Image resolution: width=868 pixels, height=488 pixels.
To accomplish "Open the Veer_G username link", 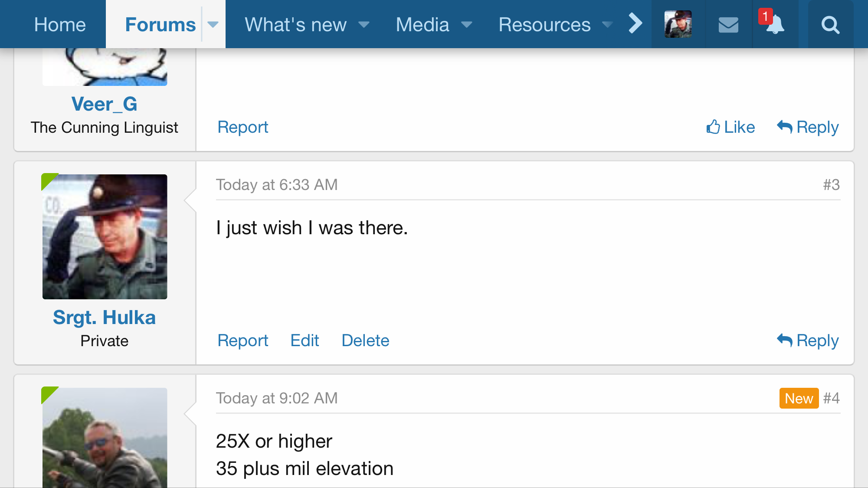I will point(105,104).
